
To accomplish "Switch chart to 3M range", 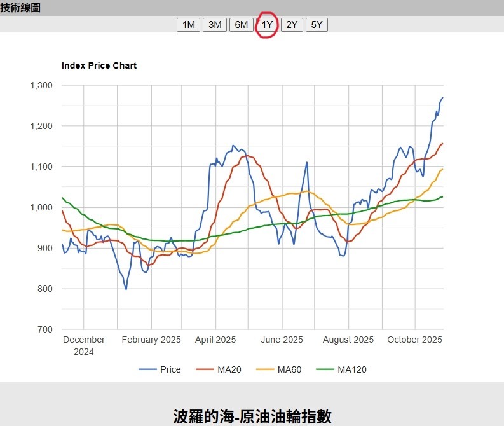I will (x=215, y=25).
